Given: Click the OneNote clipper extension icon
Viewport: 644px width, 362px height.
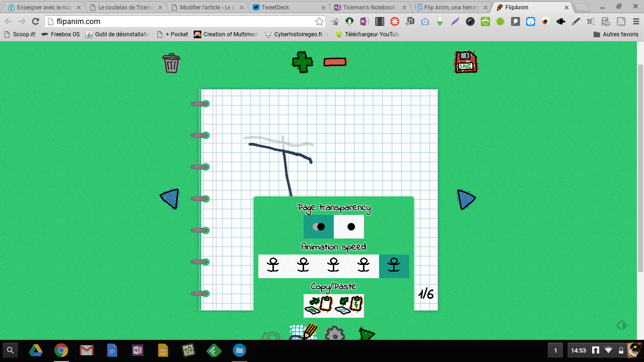Looking at the screenshot, I should [364, 21].
